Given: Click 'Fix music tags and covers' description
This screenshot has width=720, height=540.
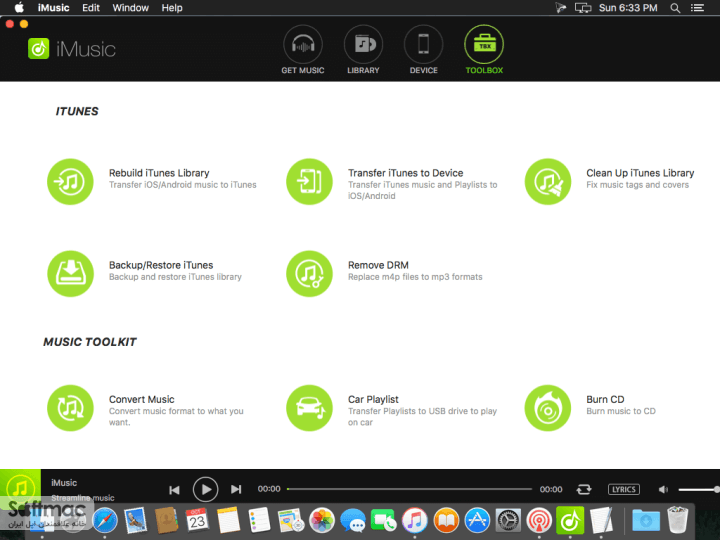Looking at the screenshot, I should pos(637,185).
